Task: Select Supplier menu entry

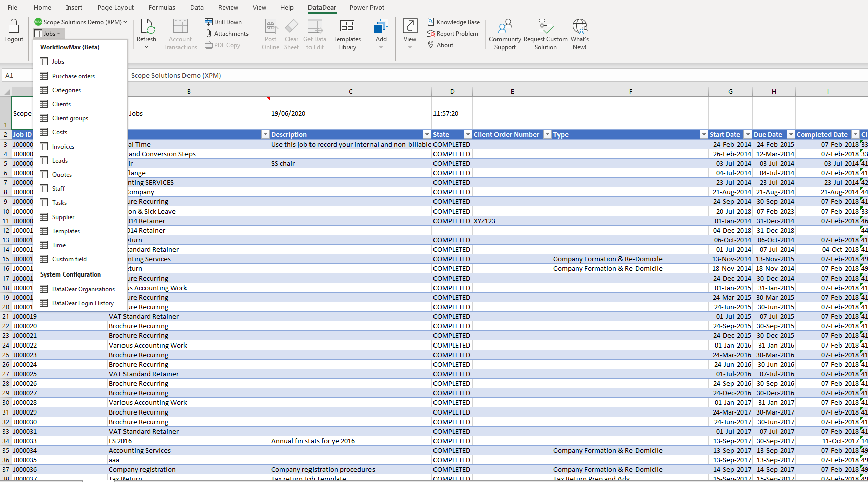Action: pos(80,217)
